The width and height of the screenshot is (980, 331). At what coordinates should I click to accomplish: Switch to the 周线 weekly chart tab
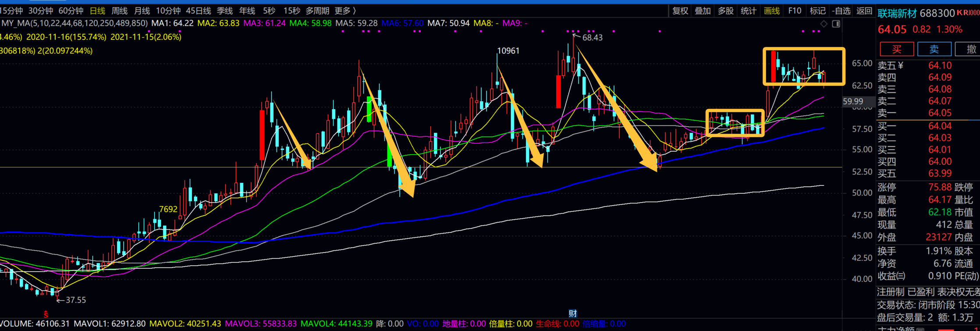click(119, 11)
